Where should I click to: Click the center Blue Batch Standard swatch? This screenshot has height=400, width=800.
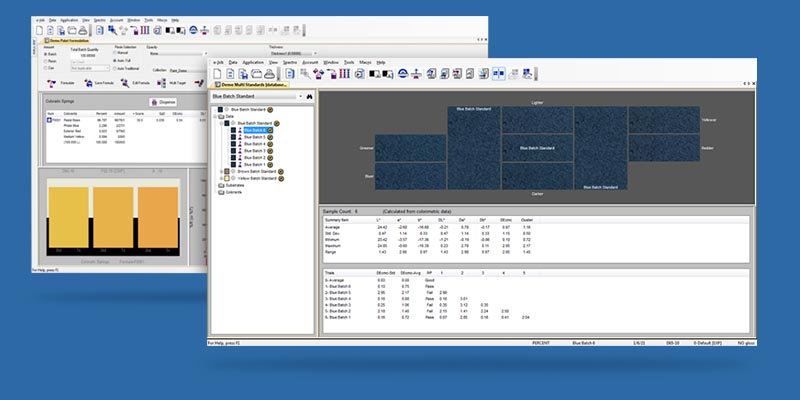click(x=536, y=147)
